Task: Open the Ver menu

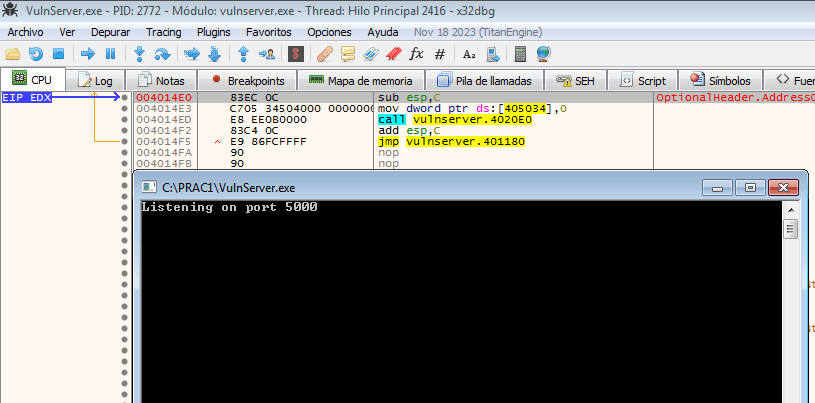Action: click(x=67, y=32)
